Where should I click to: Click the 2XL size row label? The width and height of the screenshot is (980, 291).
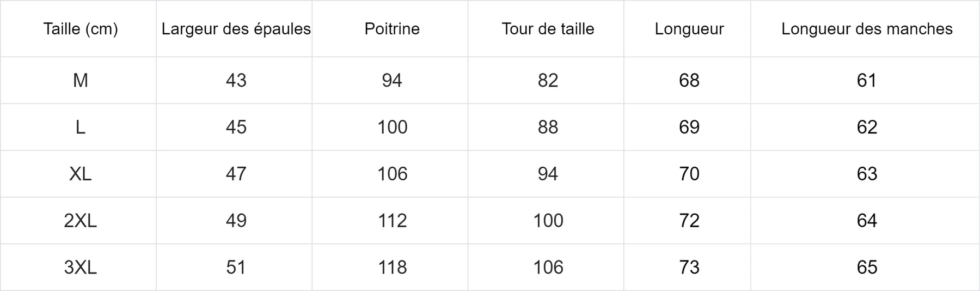pos(81,221)
